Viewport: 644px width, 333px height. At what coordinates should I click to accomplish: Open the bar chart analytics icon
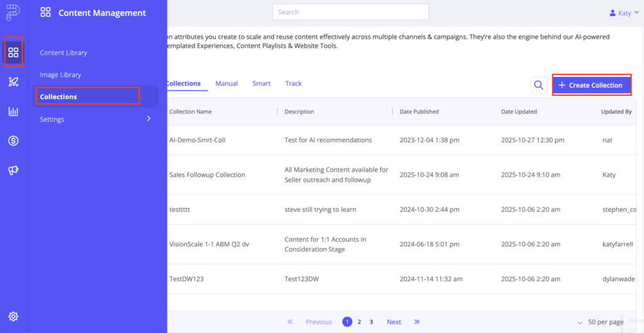[13, 111]
